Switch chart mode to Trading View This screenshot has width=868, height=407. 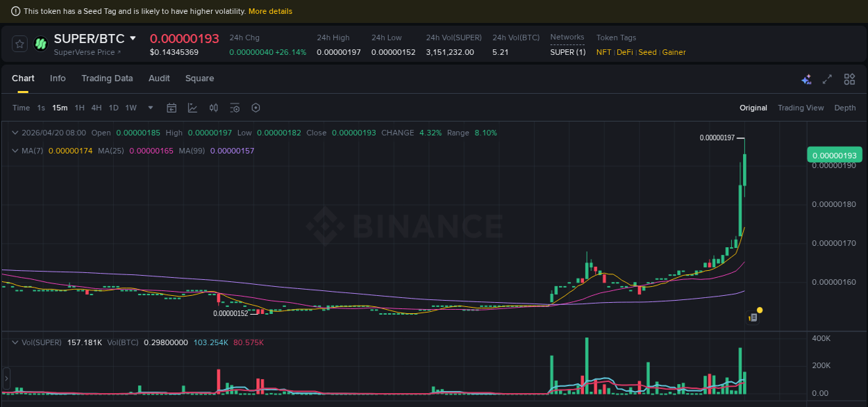tap(801, 108)
